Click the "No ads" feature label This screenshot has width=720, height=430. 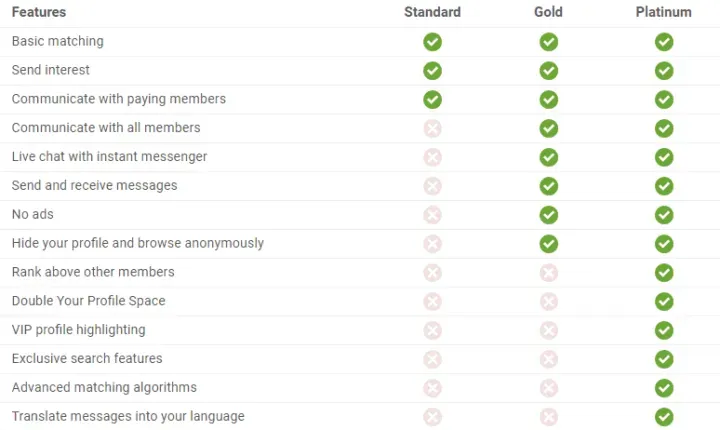(x=32, y=214)
